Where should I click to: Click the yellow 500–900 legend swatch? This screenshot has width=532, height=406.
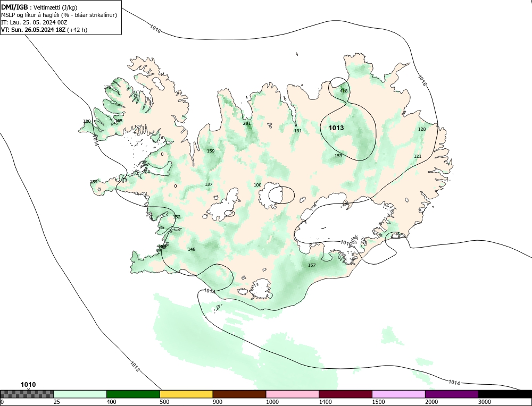(186, 394)
